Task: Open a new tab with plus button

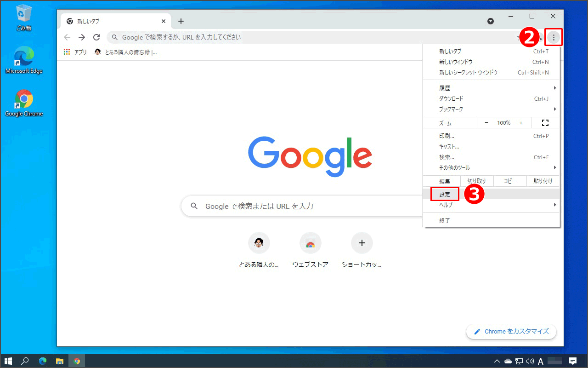Action: pyautogui.click(x=181, y=21)
